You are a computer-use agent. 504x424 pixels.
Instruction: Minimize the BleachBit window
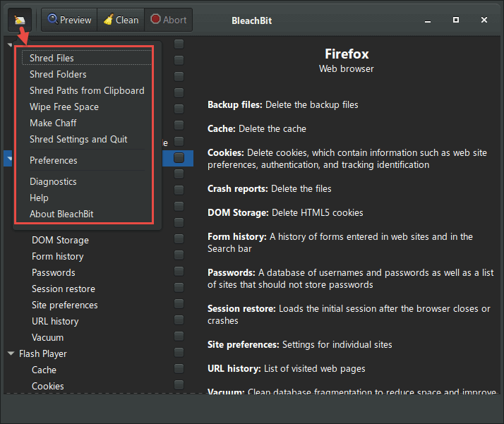coord(428,20)
